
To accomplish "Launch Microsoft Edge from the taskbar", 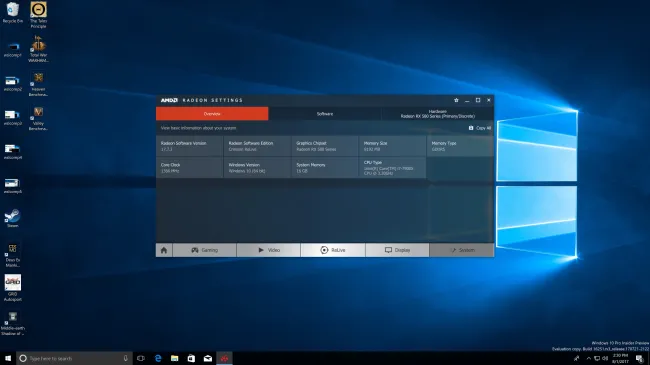I will click(x=158, y=358).
